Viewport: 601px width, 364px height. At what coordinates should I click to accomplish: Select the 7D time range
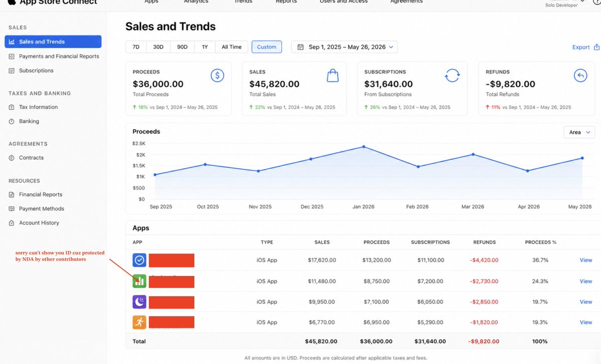(136, 47)
